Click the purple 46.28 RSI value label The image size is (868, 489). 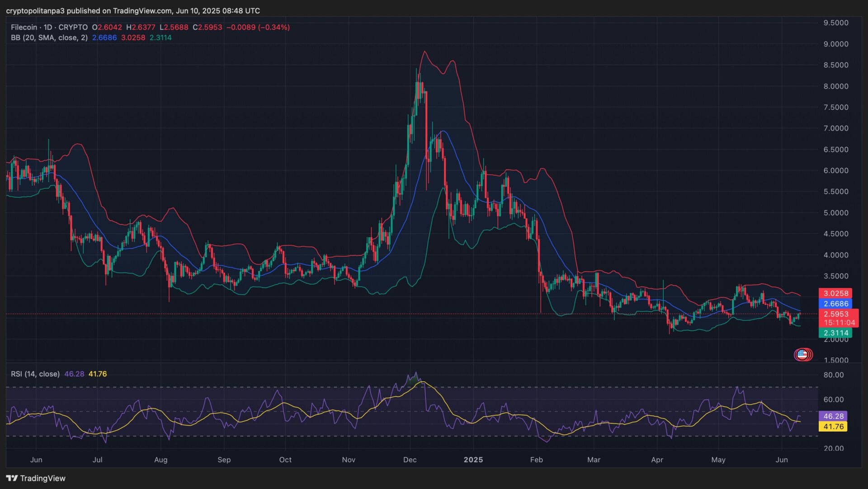833,416
